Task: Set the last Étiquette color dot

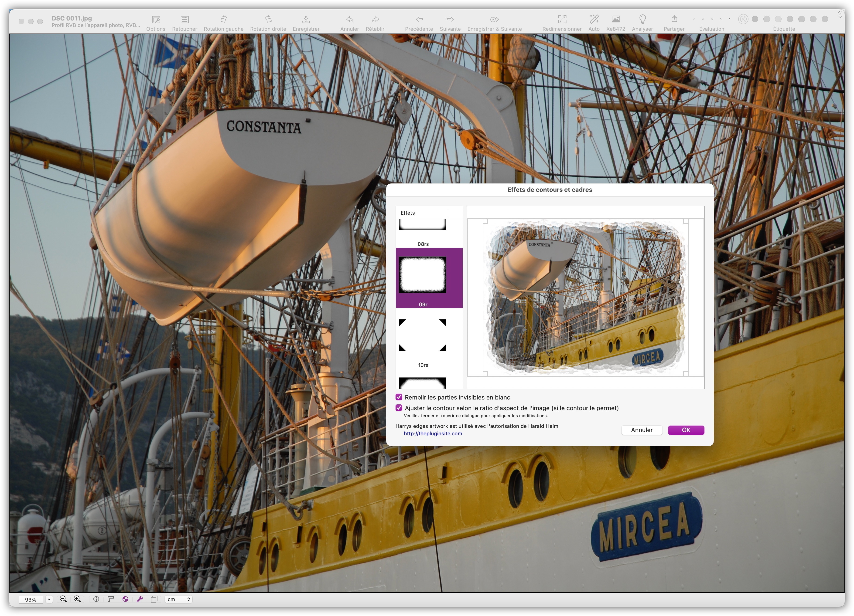Action: click(x=825, y=19)
